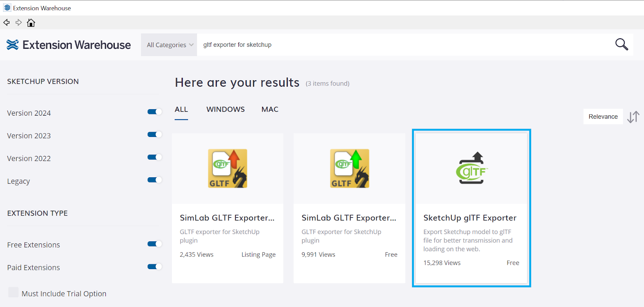Switch to the MAC tab

point(270,109)
